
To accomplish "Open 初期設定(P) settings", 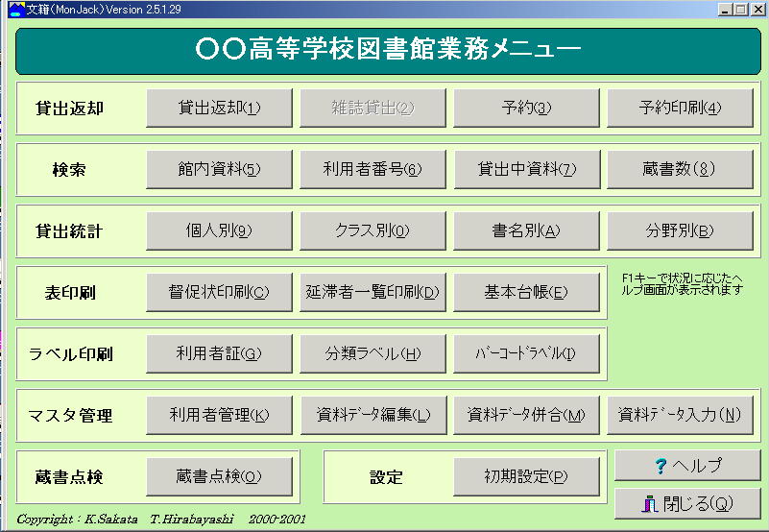I will pos(526,476).
